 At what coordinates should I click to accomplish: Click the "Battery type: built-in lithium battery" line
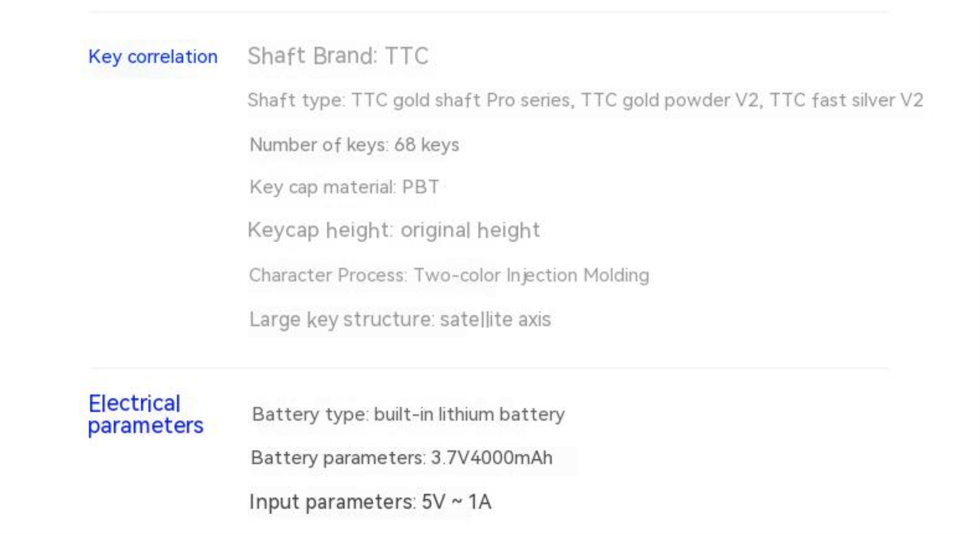[408, 415]
